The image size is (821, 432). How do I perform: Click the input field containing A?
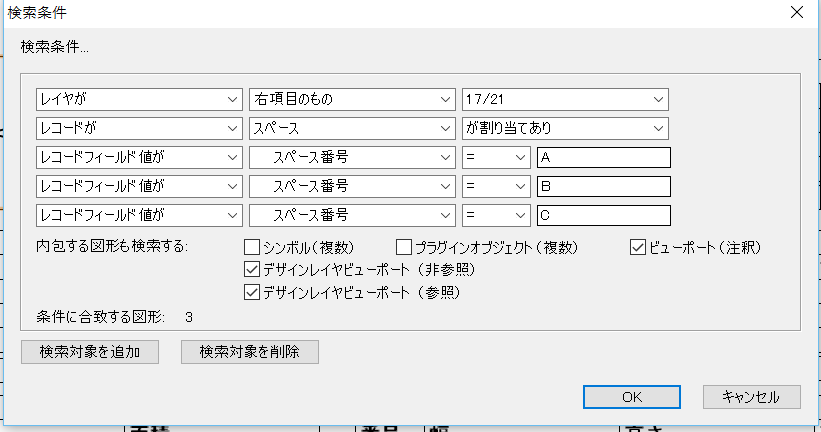tap(603, 157)
